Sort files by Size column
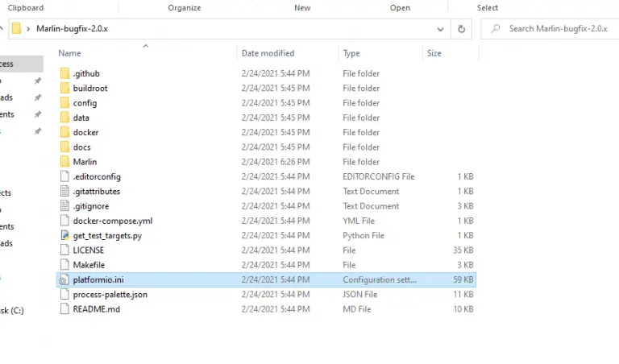 pos(434,53)
